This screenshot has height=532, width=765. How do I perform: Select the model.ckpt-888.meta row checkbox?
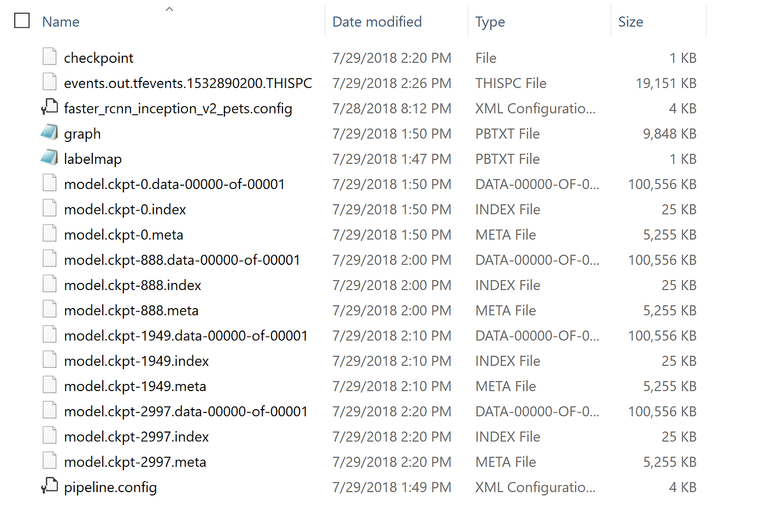click(21, 310)
